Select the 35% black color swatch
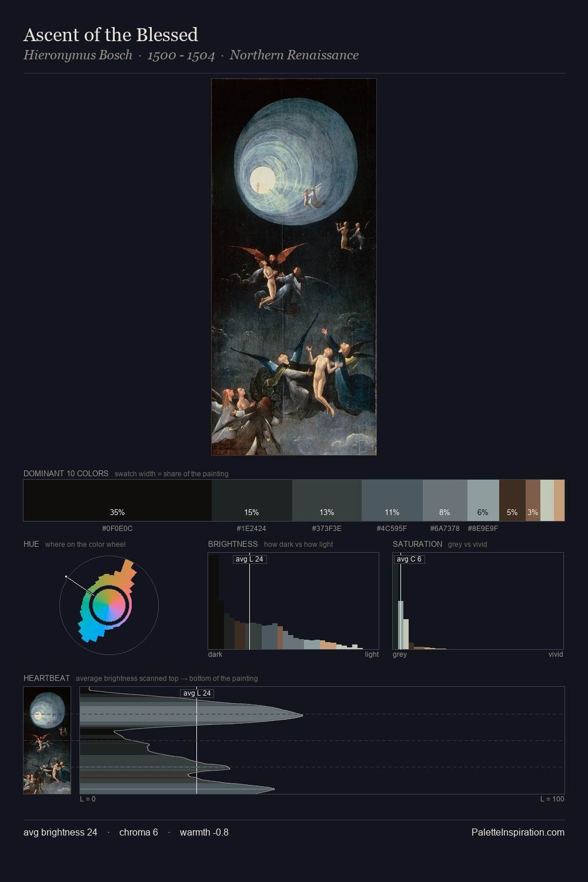The width and height of the screenshot is (588, 882). [118, 500]
